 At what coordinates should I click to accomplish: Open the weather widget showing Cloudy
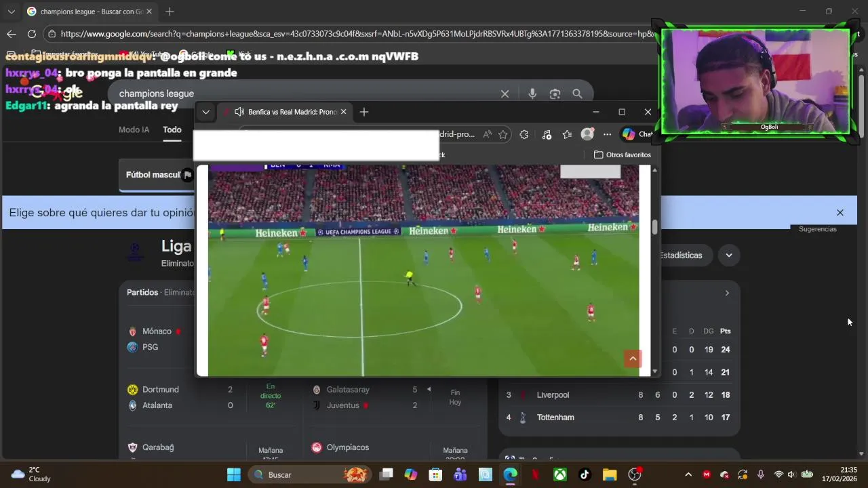pyautogui.click(x=31, y=474)
